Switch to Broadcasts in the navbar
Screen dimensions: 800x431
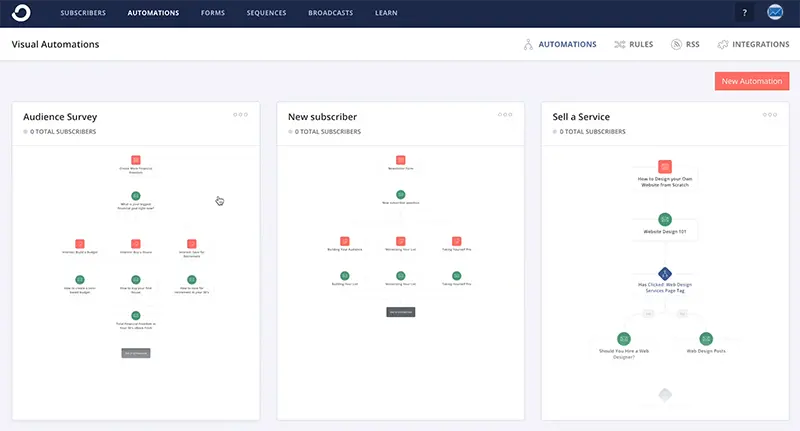tap(330, 13)
